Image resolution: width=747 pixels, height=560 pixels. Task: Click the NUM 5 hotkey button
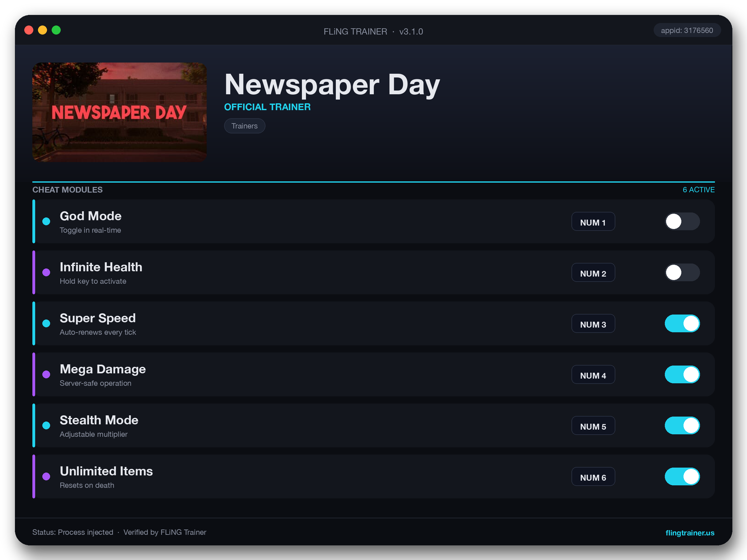click(x=593, y=425)
